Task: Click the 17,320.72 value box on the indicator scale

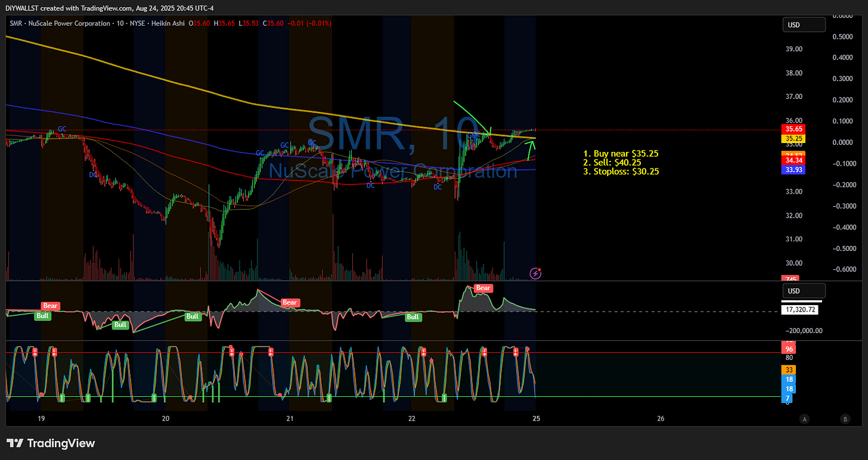Action: 800,309
